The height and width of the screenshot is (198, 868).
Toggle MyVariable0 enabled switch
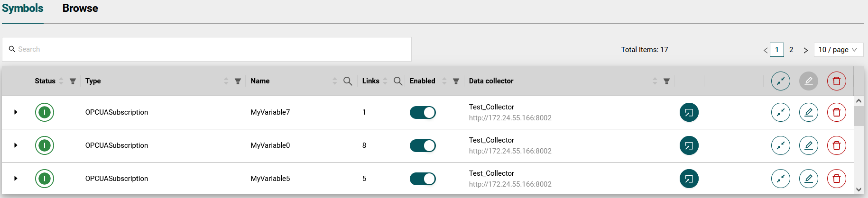(x=422, y=145)
